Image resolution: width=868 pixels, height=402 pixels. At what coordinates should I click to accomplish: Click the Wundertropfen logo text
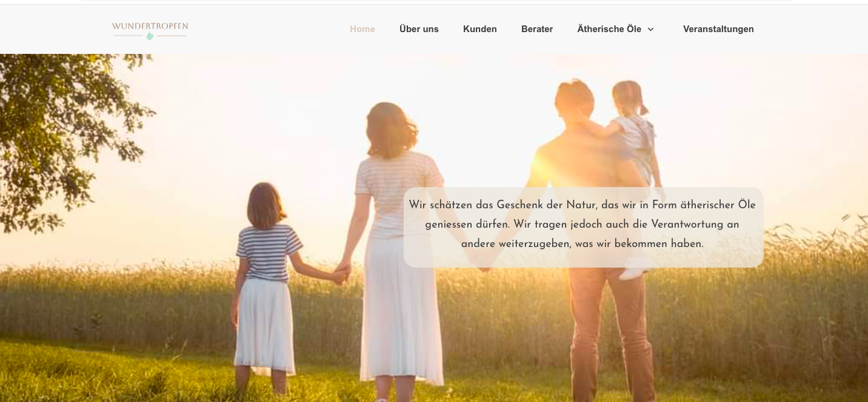click(150, 27)
